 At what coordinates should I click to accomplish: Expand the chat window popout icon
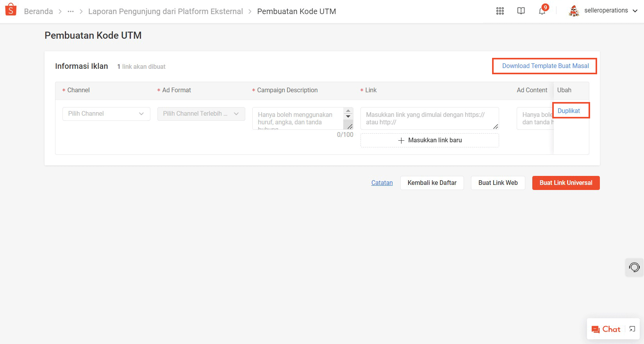click(x=632, y=329)
